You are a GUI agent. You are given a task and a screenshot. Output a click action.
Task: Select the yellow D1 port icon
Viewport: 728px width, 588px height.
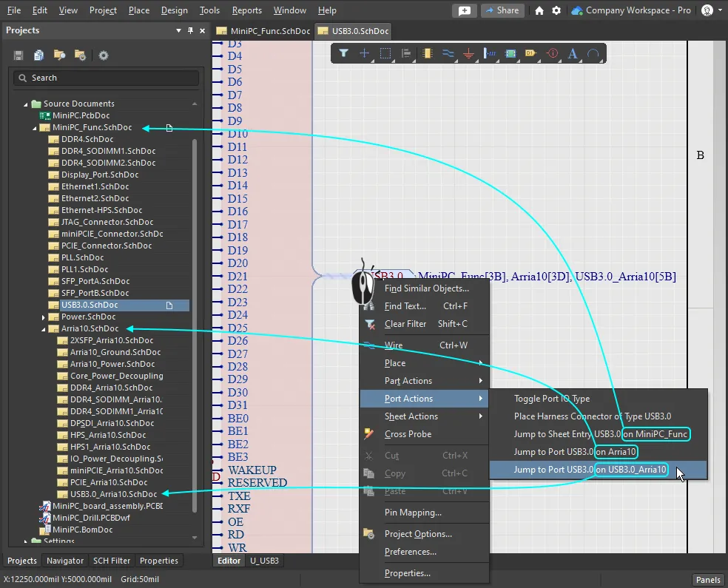click(530, 53)
